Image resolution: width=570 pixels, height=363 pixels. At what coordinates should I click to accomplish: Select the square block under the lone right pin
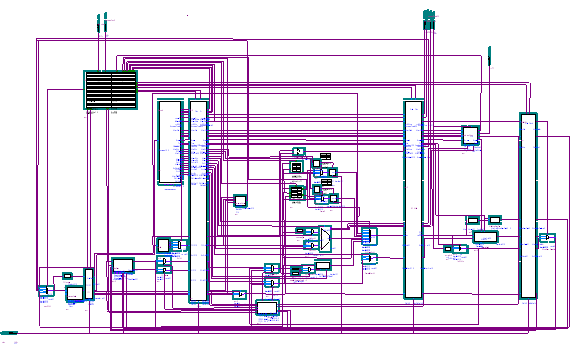[470, 136]
